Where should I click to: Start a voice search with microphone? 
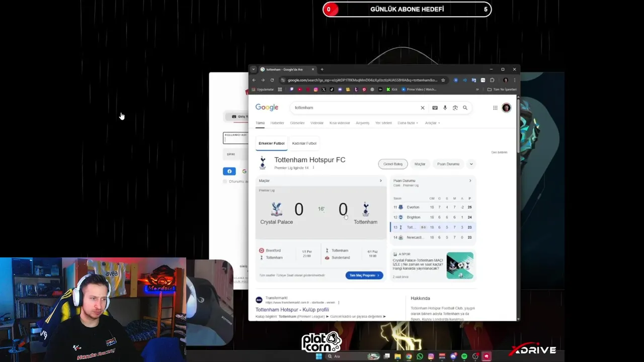445,108
